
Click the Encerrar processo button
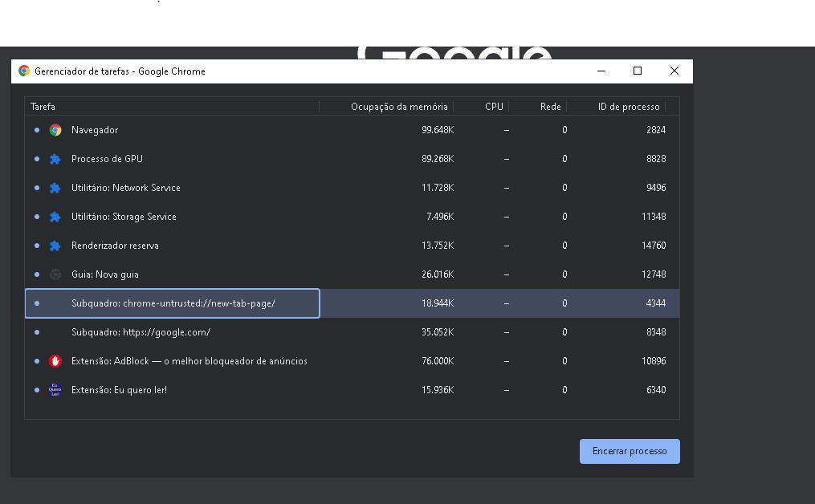click(630, 451)
